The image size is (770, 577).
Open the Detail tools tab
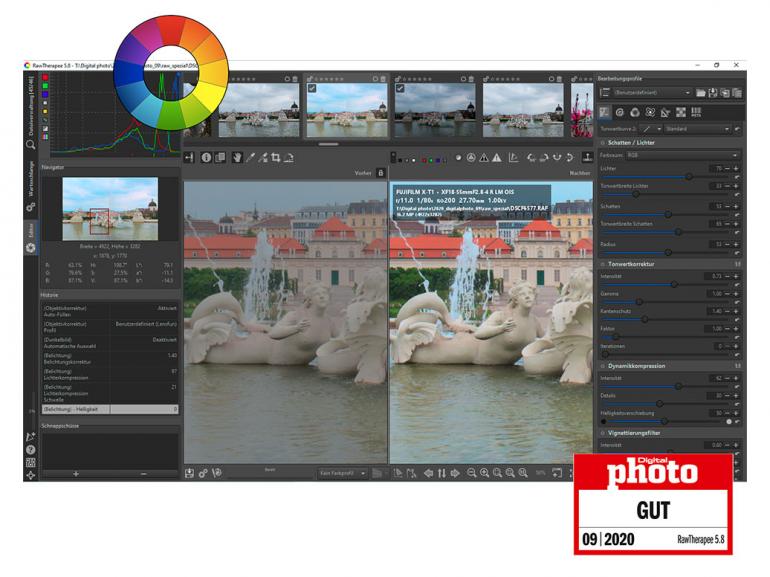620,112
